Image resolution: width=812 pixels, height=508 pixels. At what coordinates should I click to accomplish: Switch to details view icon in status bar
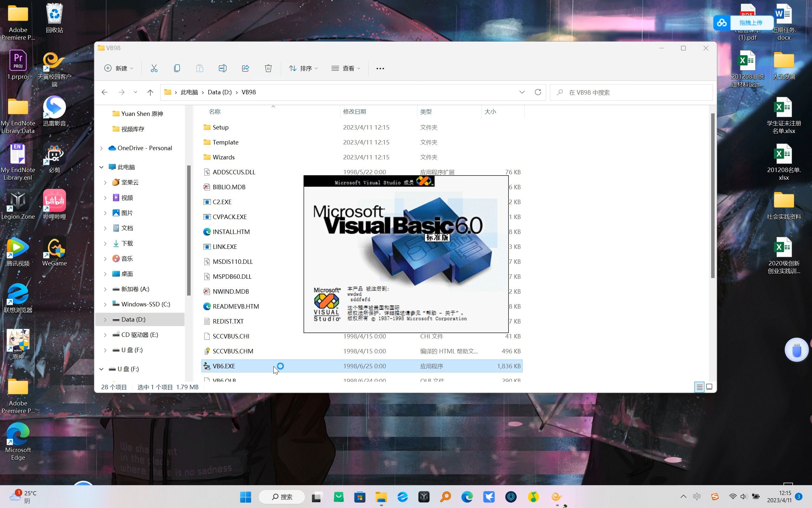click(x=699, y=387)
